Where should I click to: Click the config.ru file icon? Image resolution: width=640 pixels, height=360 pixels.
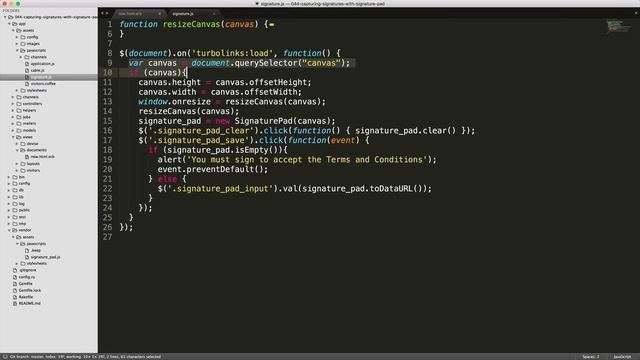click(x=15, y=277)
